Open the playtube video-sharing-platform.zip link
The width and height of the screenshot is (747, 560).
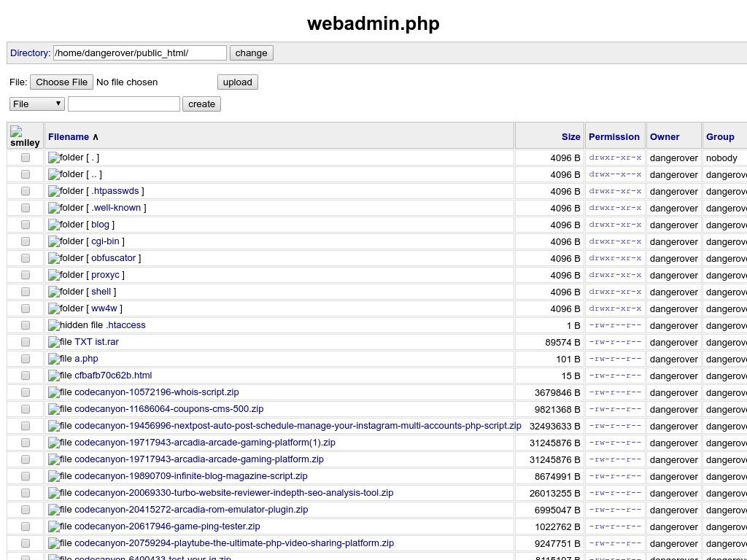pyautogui.click(x=234, y=542)
